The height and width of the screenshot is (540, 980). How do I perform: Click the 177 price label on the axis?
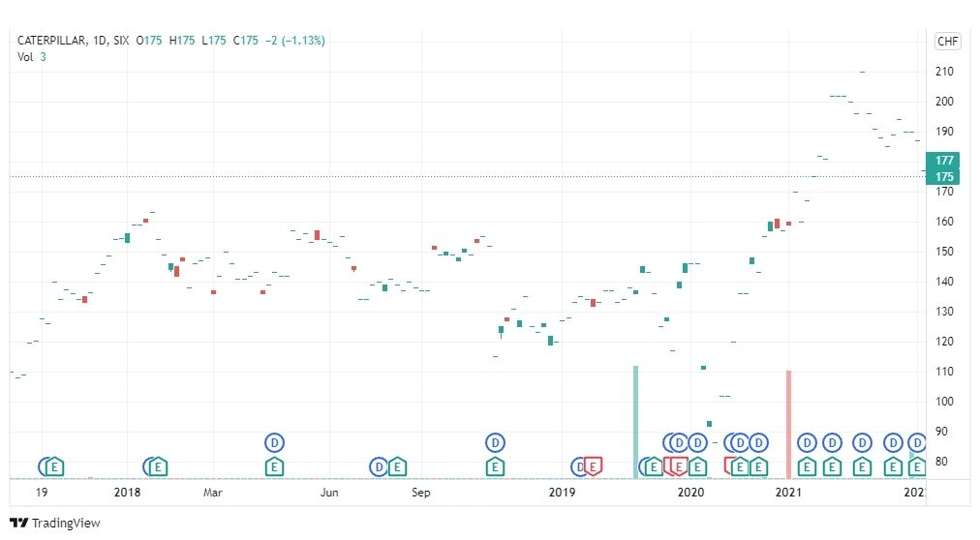tap(942, 161)
